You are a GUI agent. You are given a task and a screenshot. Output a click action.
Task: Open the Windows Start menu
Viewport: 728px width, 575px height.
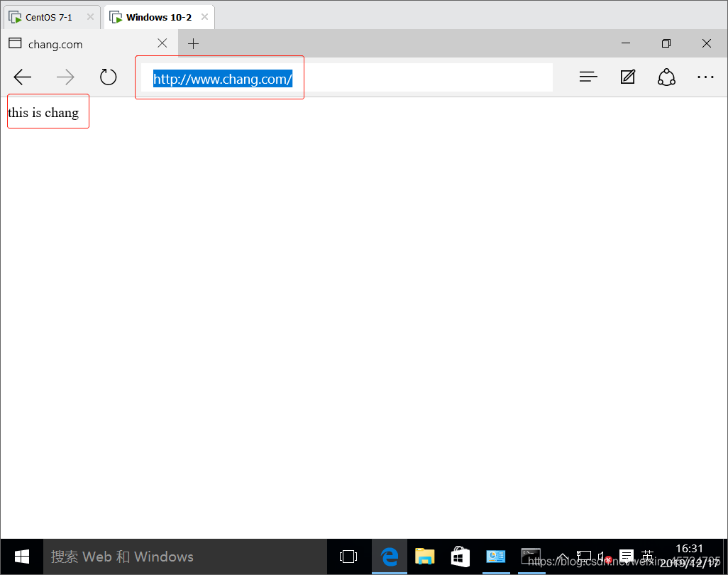tap(22, 557)
